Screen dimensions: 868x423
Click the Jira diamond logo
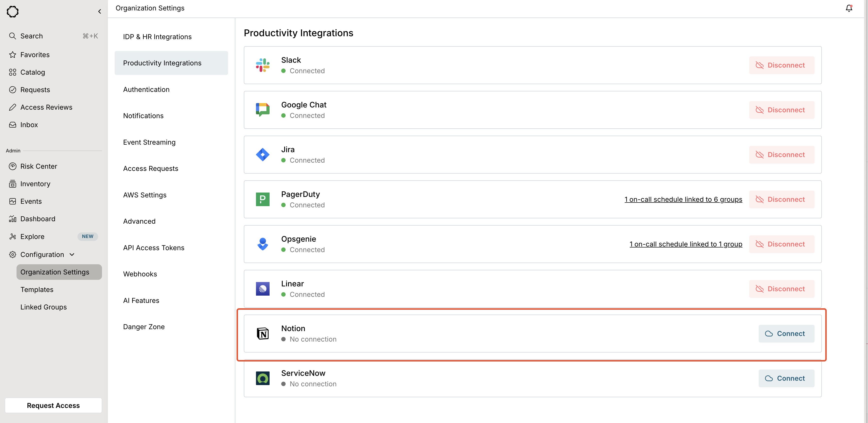coord(263,155)
